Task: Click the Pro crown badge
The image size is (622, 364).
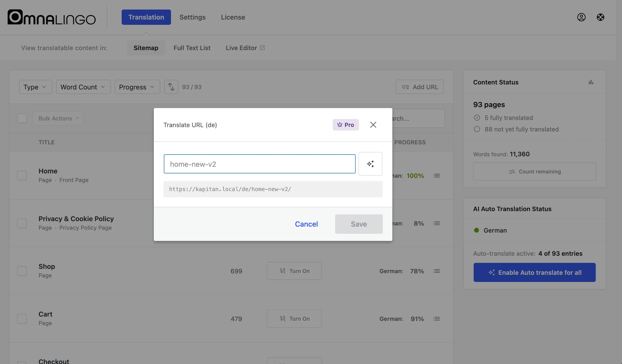Action: pos(346,125)
